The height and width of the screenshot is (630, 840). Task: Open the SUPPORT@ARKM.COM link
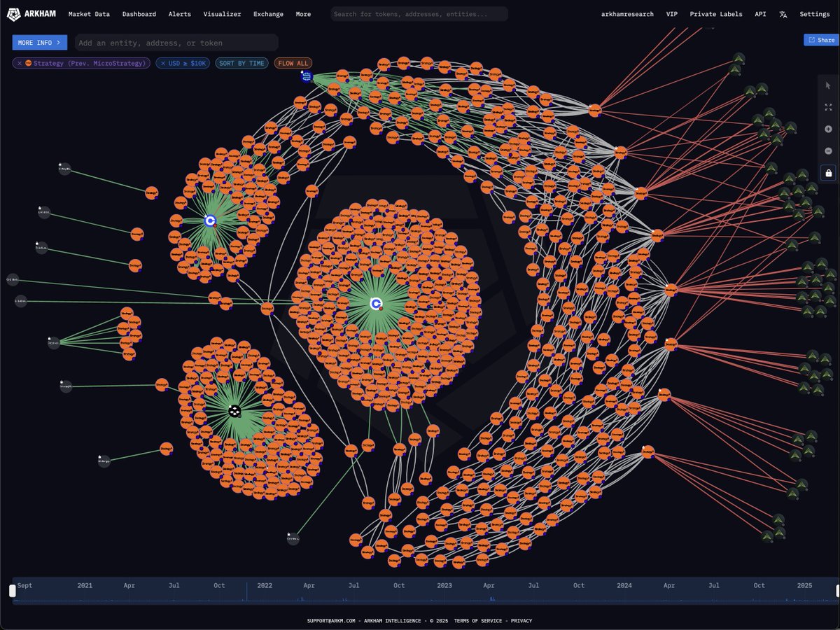pos(332,621)
